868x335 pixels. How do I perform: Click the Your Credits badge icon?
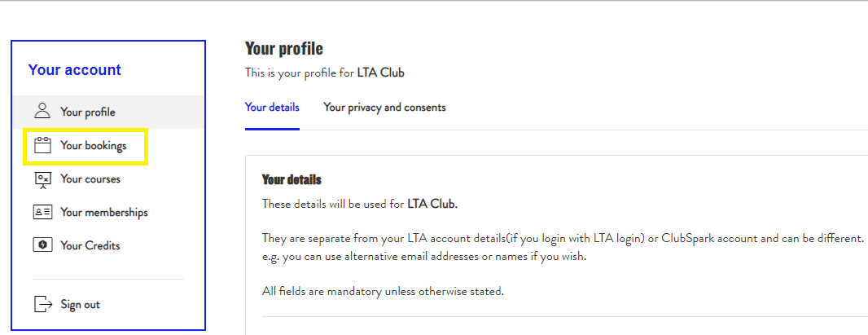pyautogui.click(x=42, y=245)
